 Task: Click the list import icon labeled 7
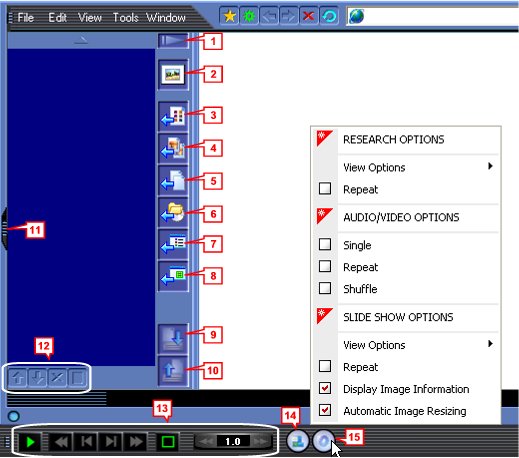[173, 244]
